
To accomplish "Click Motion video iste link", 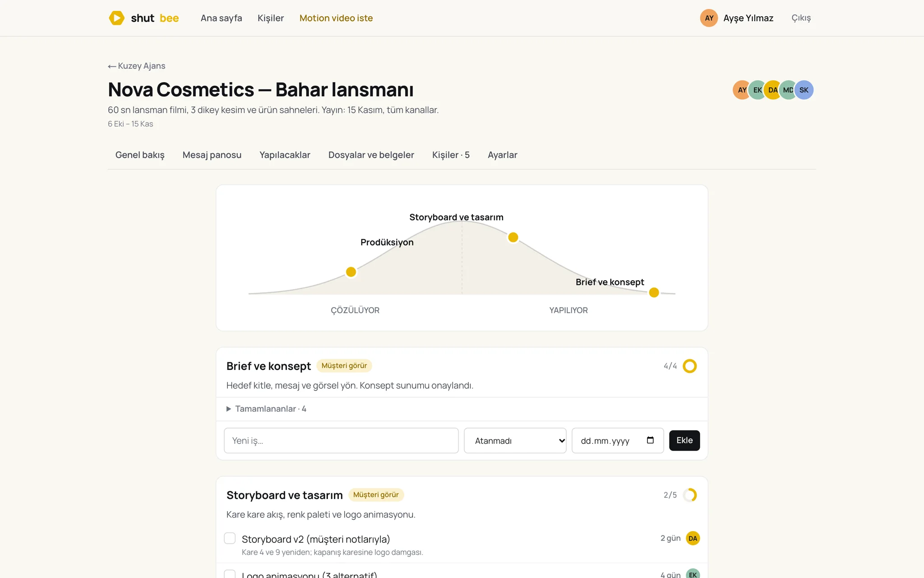I will point(336,18).
